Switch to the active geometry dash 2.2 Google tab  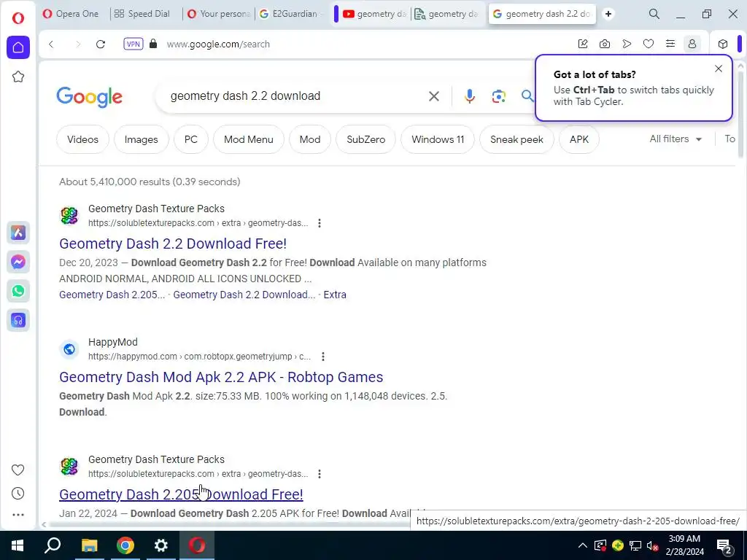click(542, 14)
